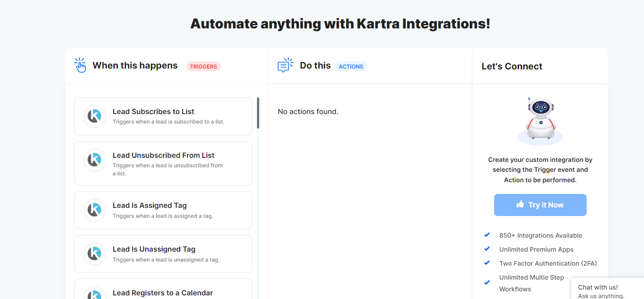This screenshot has width=644, height=299.
Task: Select the Lead Unsubscribed From List trigger
Action: pyautogui.click(x=163, y=163)
